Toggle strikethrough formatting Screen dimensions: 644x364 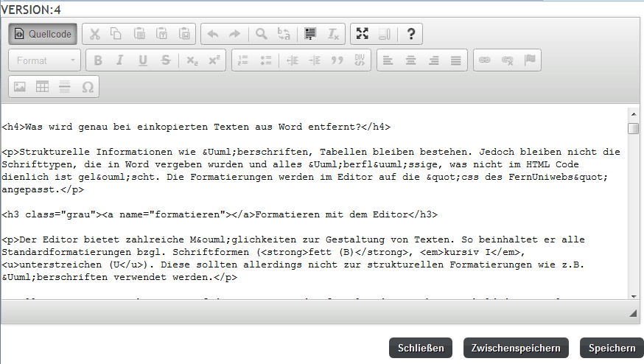pyautogui.click(x=166, y=60)
